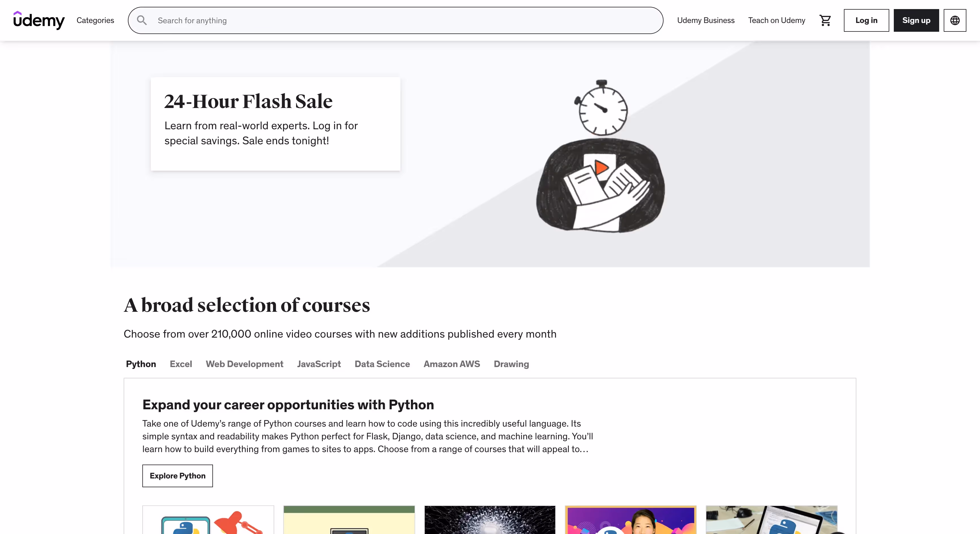Screen dimensions: 980x534
Task: Open the Categories menu
Action: [x=95, y=20]
